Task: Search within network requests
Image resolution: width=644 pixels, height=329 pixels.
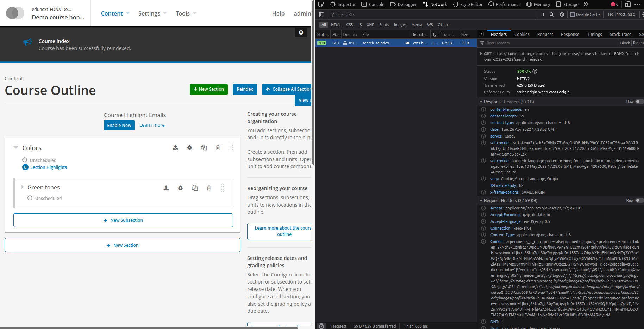Action: [x=551, y=14]
